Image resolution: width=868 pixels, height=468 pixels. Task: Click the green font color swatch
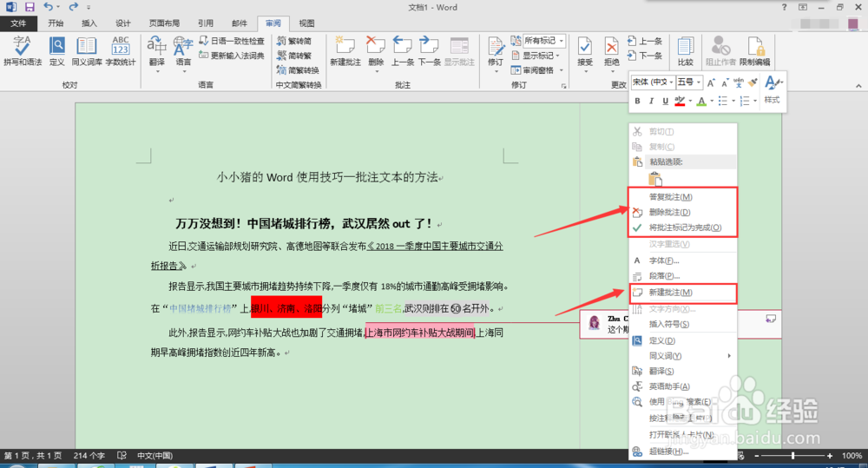(701, 101)
